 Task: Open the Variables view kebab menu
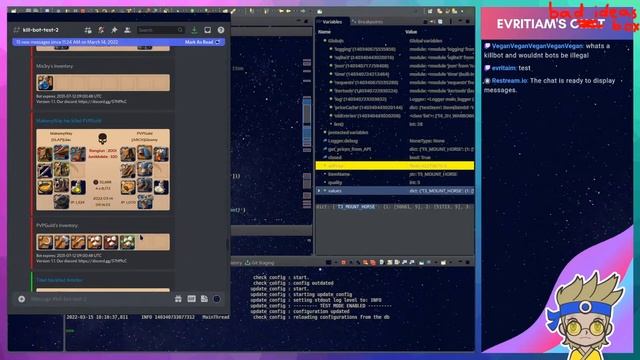[451, 22]
